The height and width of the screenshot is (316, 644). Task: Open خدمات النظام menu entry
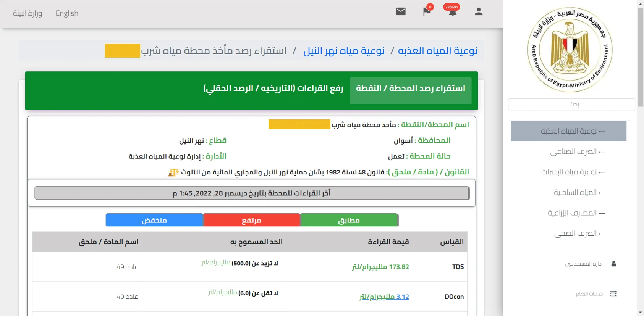click(589, 294)
